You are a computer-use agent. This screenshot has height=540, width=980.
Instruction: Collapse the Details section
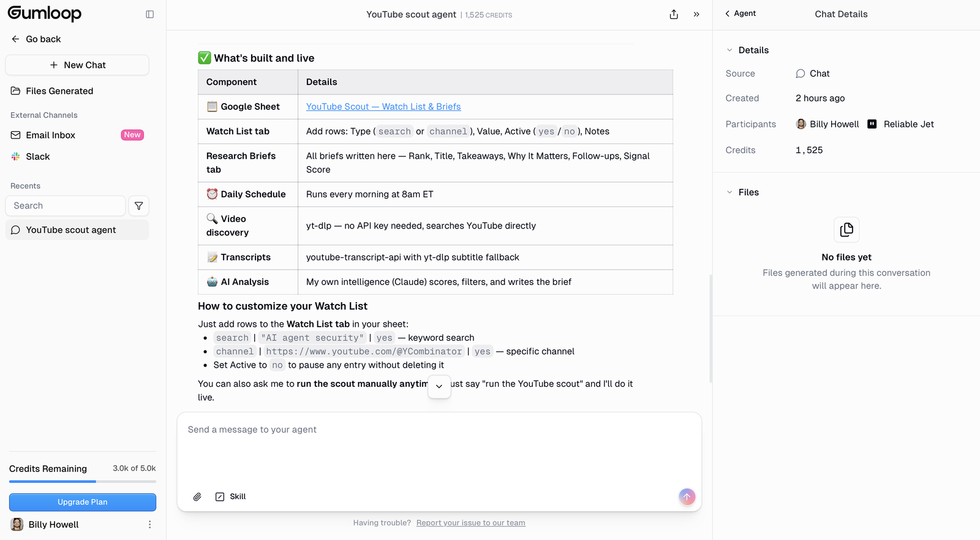point(729,50)
